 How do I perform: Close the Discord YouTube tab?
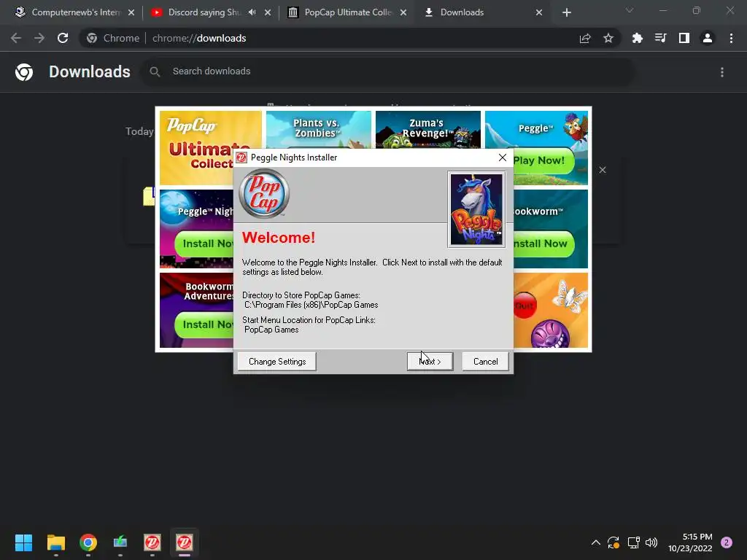(x=268, y=12)
